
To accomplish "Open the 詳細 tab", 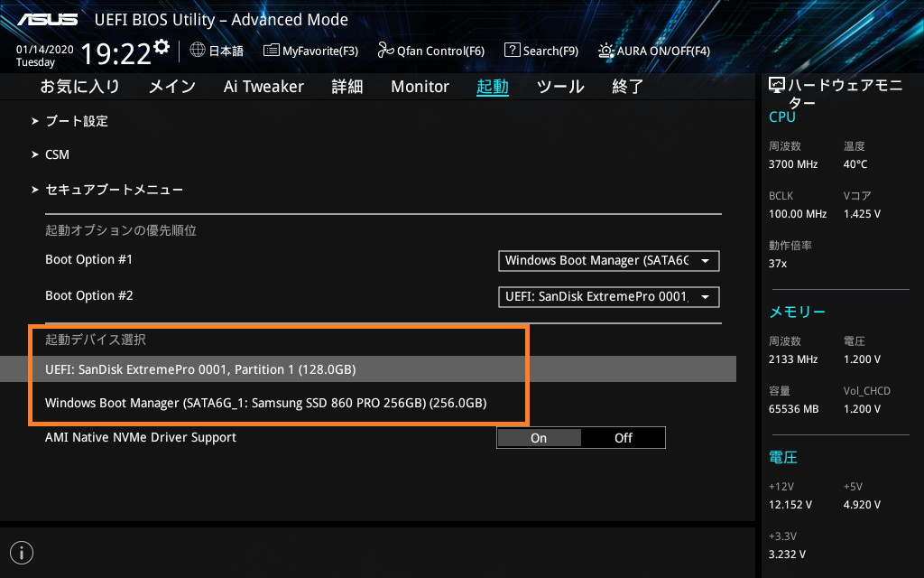I will coord(347,87).
